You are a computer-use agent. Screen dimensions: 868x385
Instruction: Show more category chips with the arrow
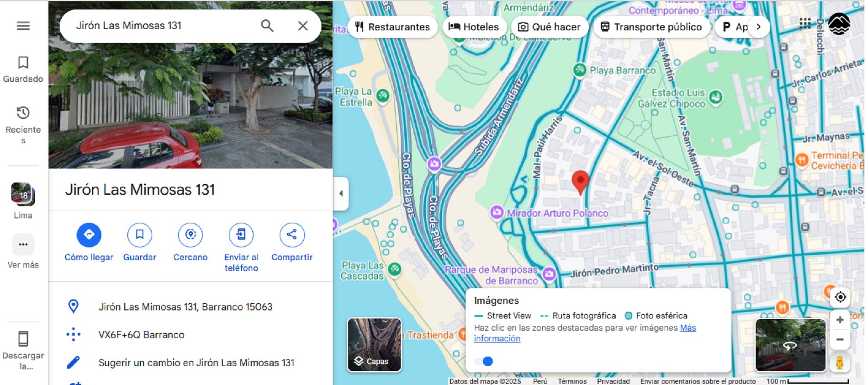(759, 27)
